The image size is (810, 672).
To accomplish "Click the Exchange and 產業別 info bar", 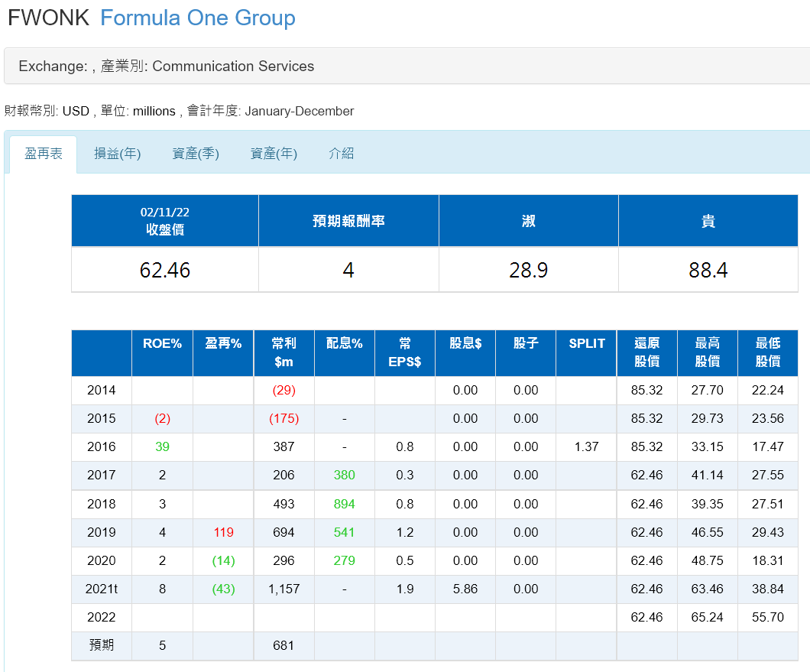I will 407,67.
